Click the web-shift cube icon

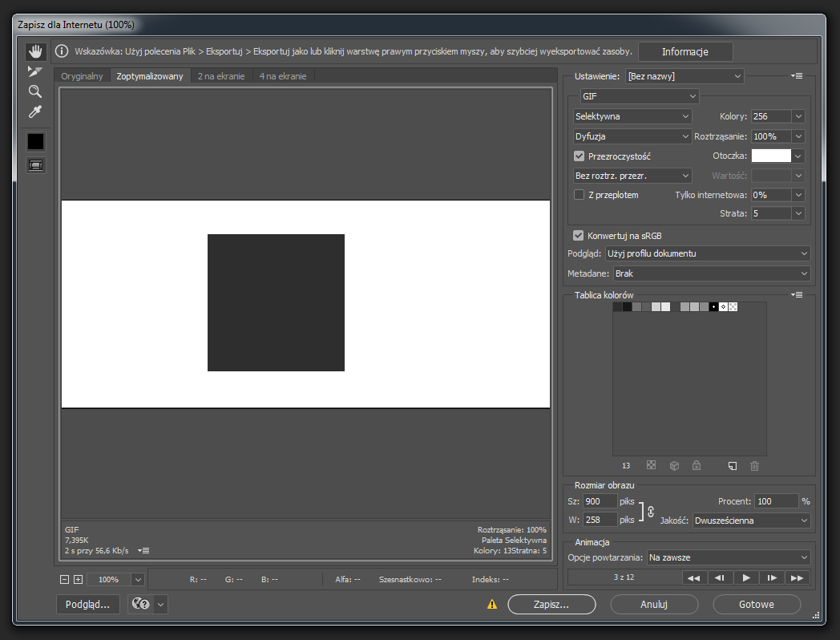point(674,466)
